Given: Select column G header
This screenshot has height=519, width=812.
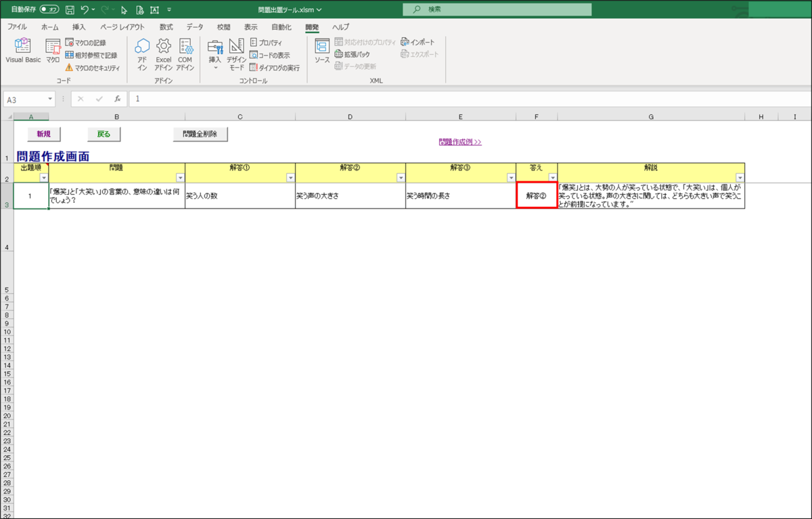Looking at the screenshot, I should [x=651, y=117].
